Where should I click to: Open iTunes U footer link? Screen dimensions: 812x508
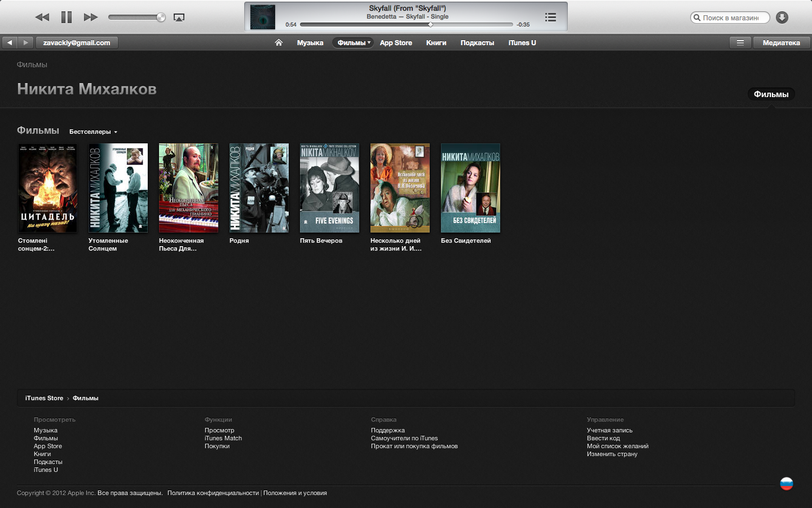click(x=46, y=470)
